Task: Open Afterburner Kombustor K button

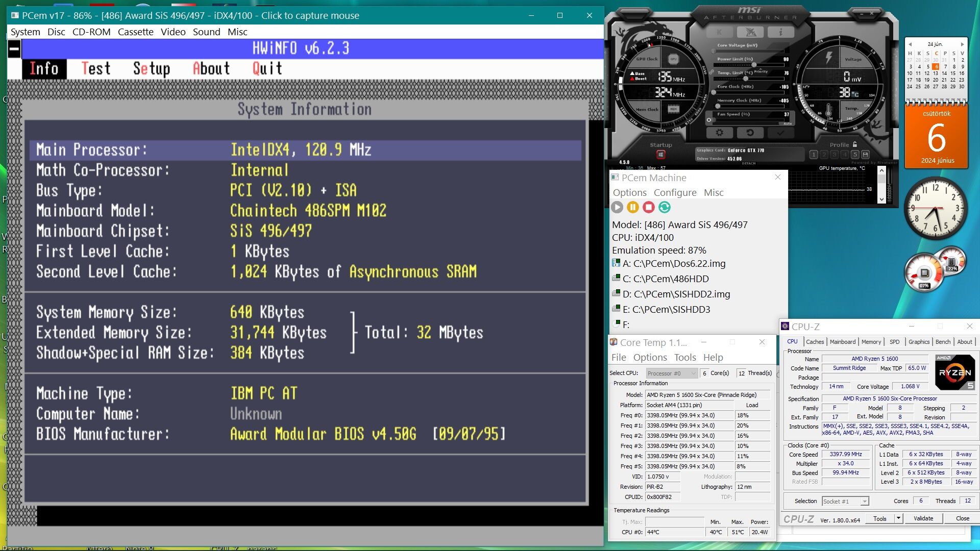Action: pos(720,32)
